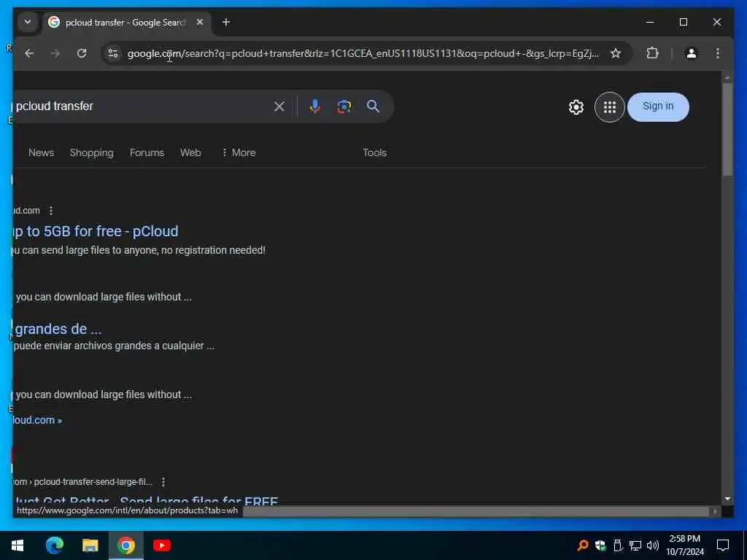Open a new Chrome tab
747x560 pixels.
[x=226, y=22]
